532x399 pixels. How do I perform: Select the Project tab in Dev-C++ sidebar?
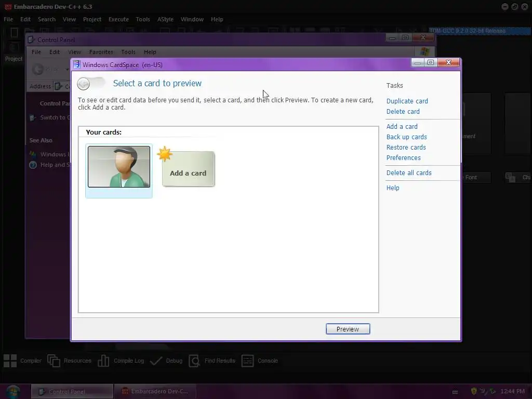(14, 59)
